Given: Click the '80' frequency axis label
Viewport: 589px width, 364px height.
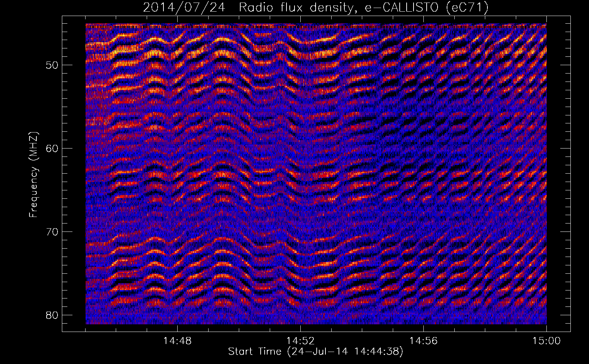Looking at the screenshot, I should point(52,315).
